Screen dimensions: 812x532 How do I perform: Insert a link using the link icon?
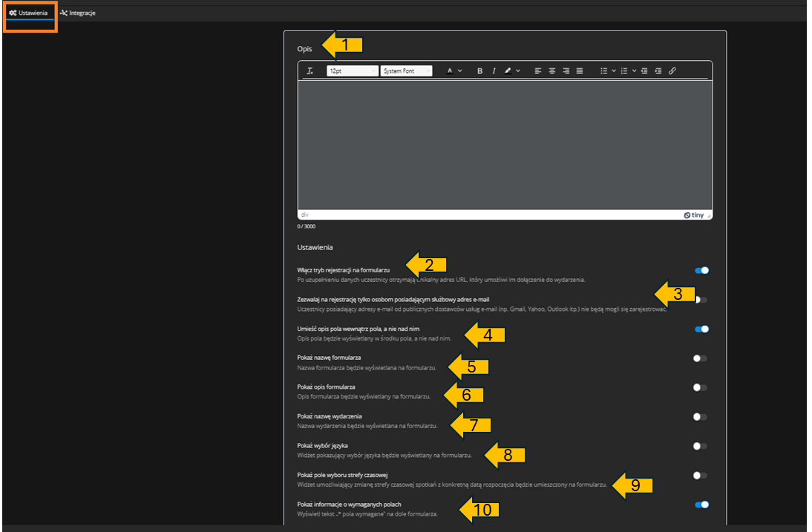tap(672, 71)
